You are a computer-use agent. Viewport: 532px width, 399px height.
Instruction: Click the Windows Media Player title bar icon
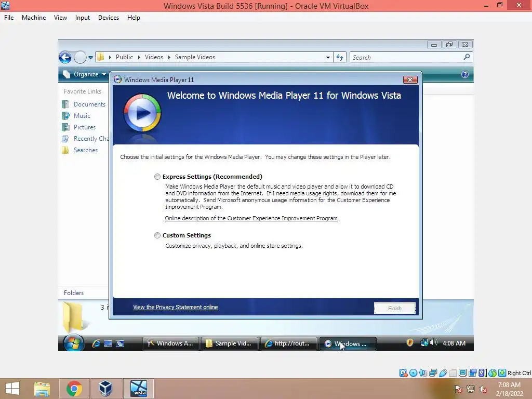click(118, 79)
